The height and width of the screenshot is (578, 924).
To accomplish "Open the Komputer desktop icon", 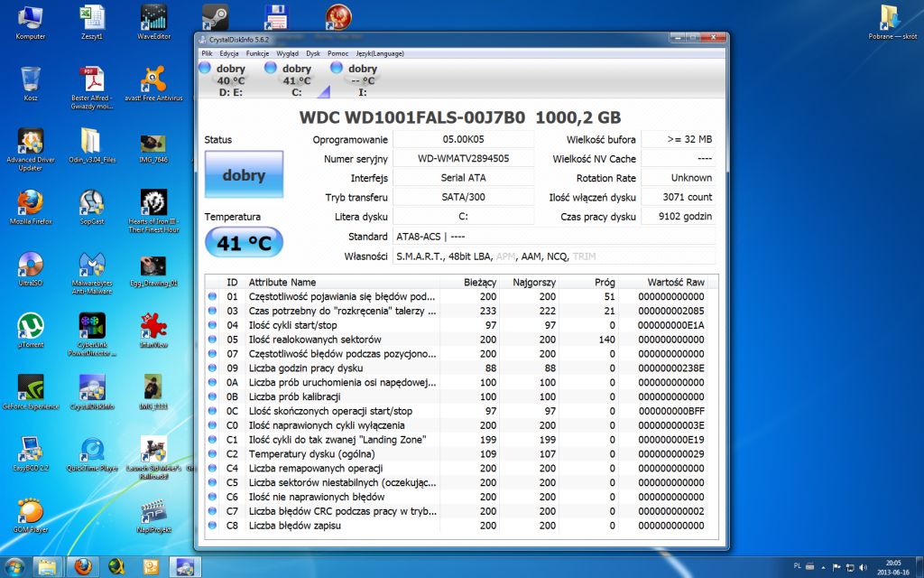I will pyautogui.click(x=30, y=22).
